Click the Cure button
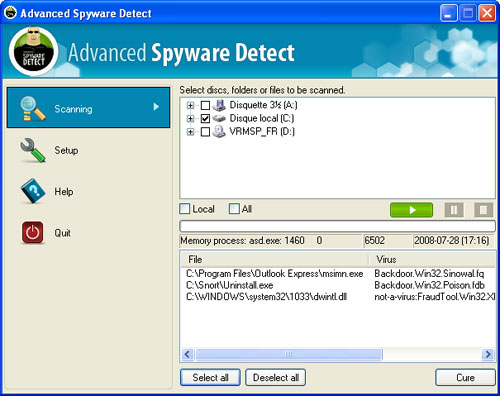This screenshot has width=500, height=396. 465,378
